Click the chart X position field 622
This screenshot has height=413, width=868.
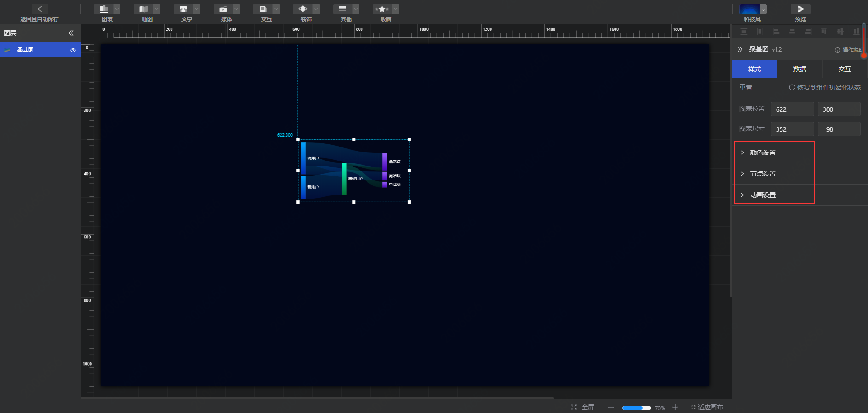pyautogui.click(x=792, y=109)
